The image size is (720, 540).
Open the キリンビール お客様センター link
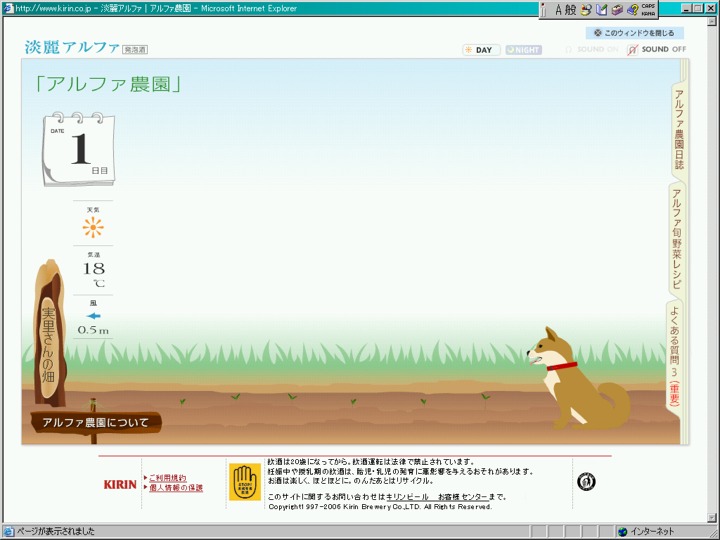pos(436,497)
